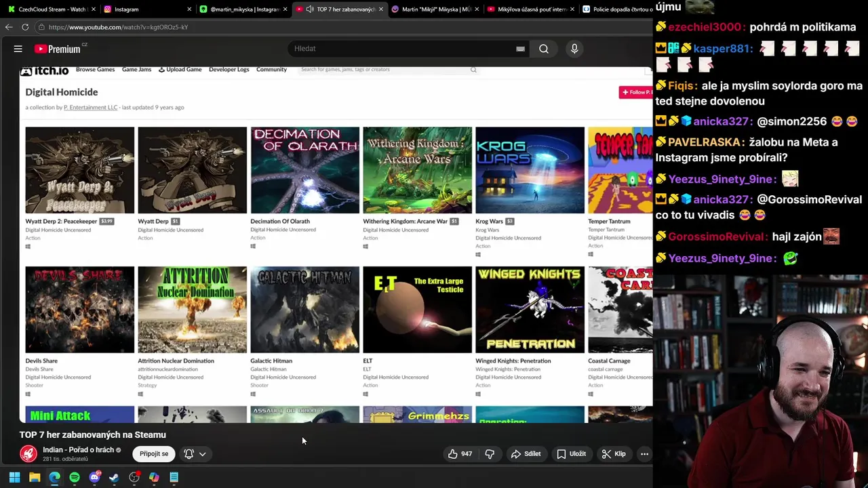Expand the notification options chevron

tap(202, 454)
